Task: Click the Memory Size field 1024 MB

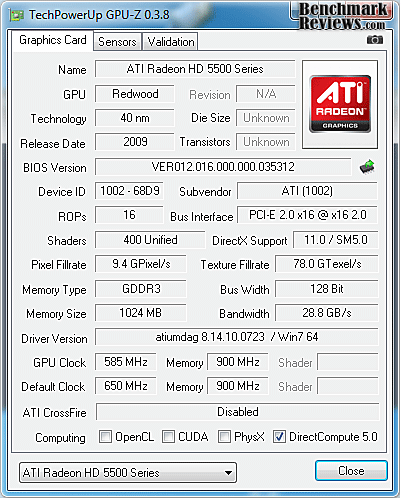Action: 141,313
